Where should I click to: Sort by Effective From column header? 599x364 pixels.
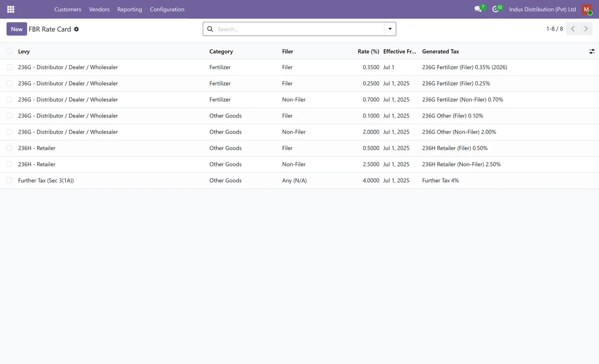coord(400,51)
